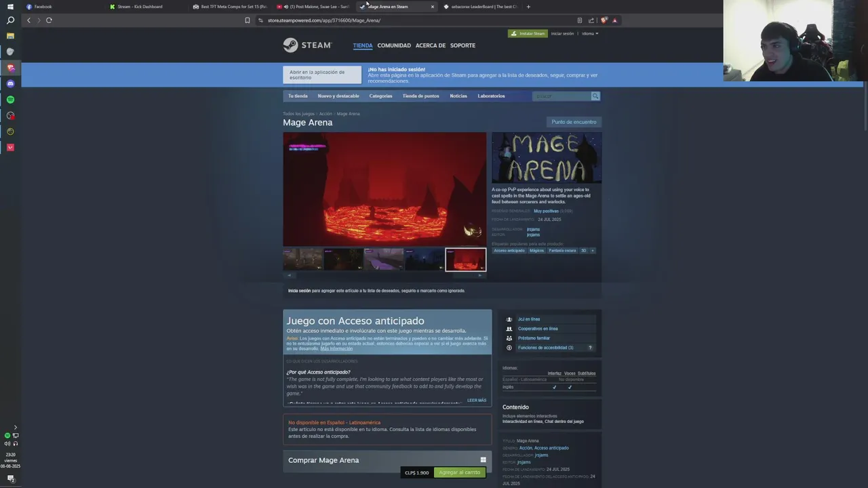Screen dimensions: 868x488
Task: Open the reader mode icon in address bar
Action: (580, 20)
